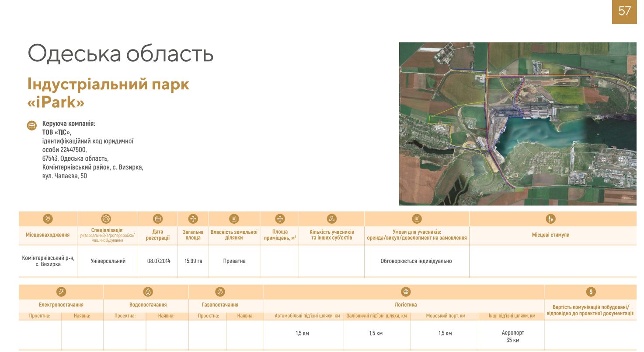
Task: Click the calendar icon above Дата реєстрації
Action: pyautogui.click(x=158, y=218)
